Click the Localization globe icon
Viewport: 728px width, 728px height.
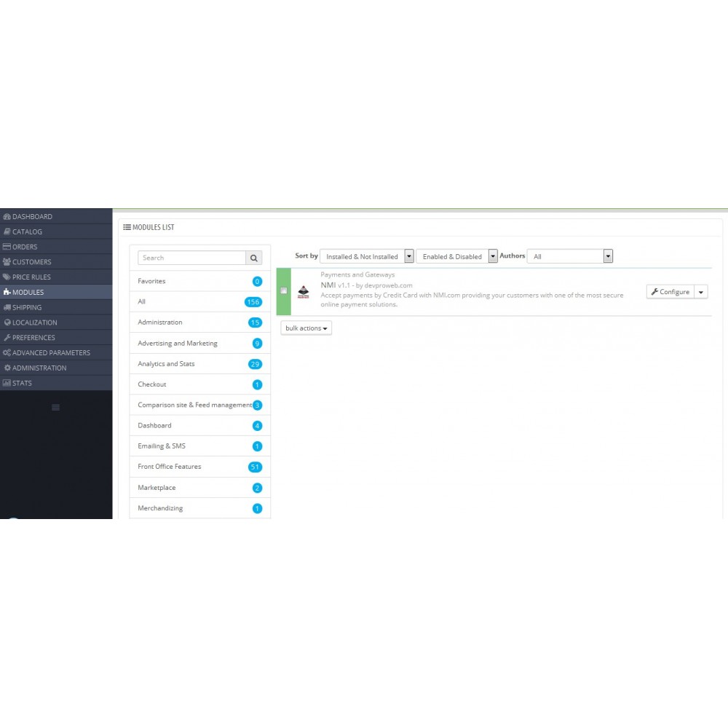click(7, 323)
